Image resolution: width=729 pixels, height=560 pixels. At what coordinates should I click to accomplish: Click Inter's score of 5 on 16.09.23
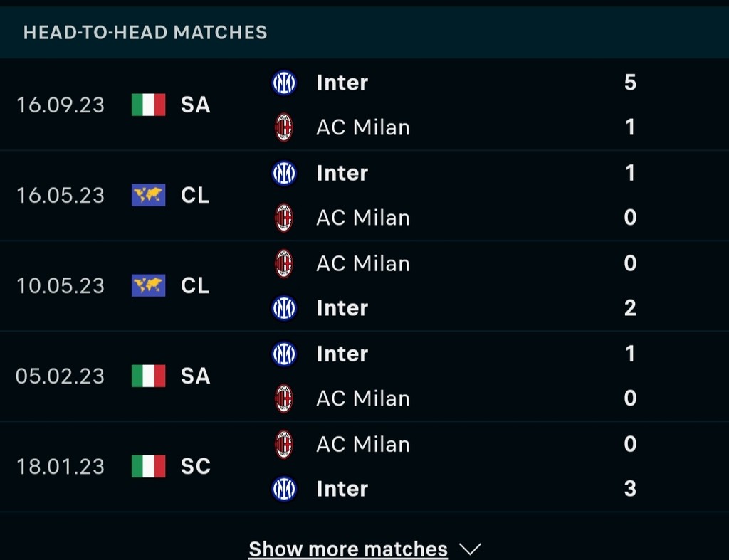[629, 83]
